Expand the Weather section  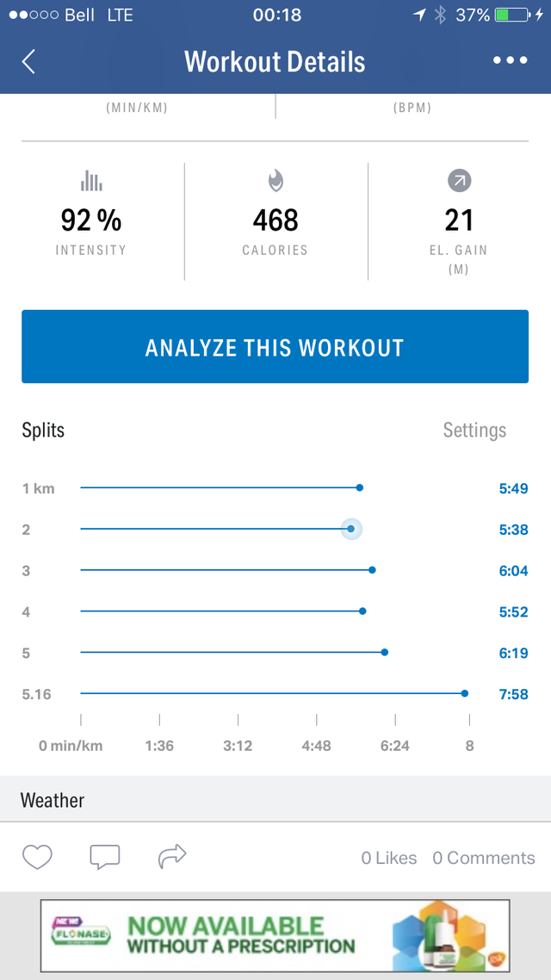53,800
